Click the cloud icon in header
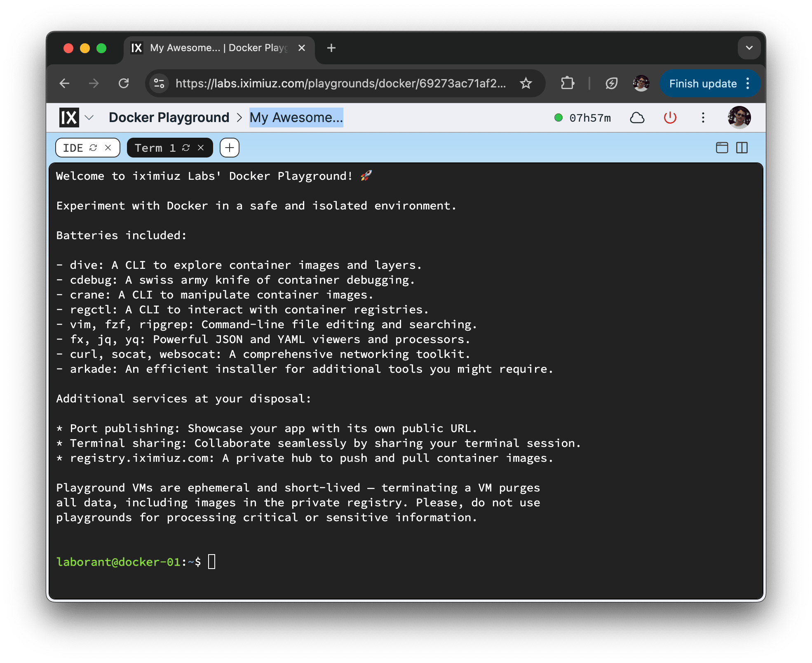 point(637,118)
